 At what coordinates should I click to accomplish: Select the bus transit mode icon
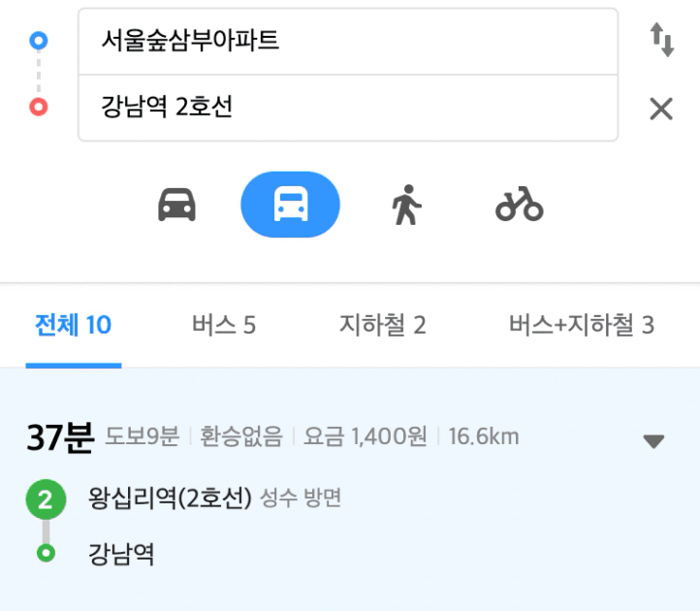(291, 205)
